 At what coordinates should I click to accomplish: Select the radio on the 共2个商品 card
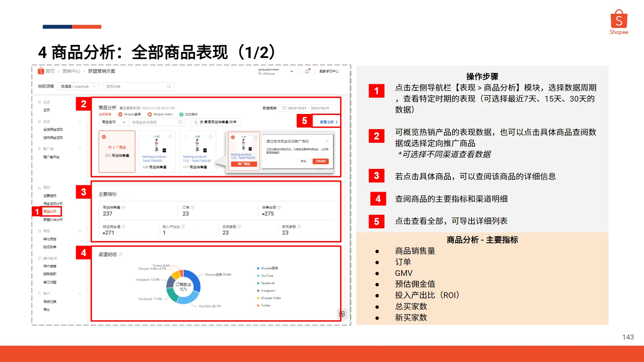coord(104,136)
